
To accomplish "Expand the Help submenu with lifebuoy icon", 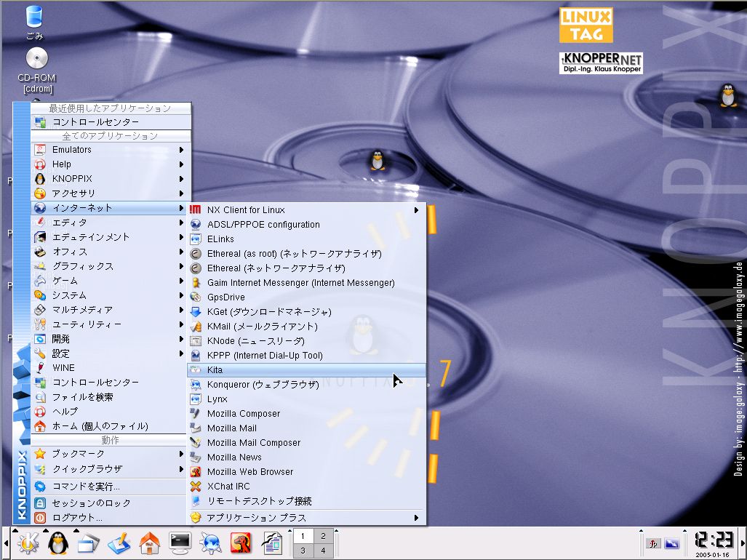I will tap(109, 164).
